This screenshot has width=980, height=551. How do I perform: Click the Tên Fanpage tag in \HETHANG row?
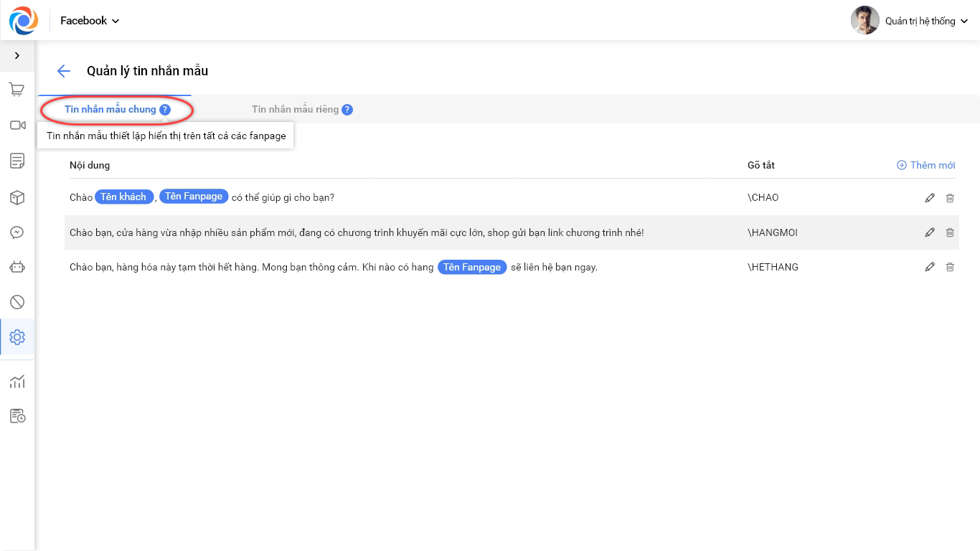click(x=472, y=267)
